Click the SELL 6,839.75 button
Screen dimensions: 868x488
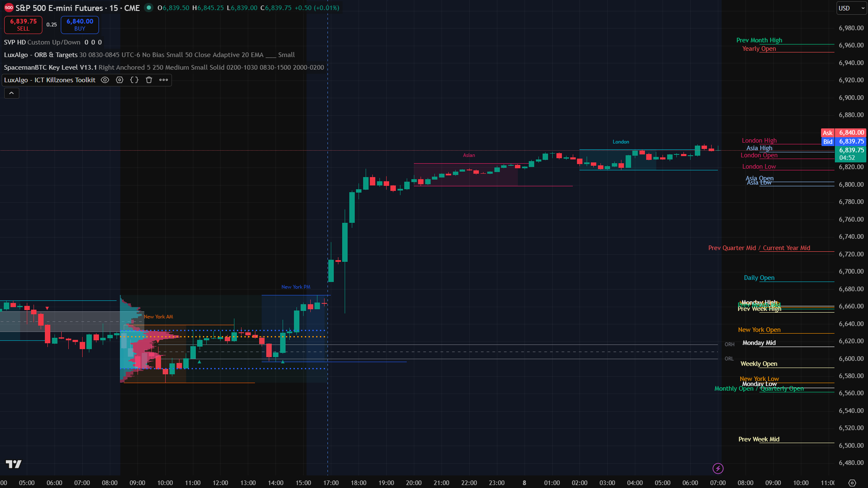click(23, 25)
